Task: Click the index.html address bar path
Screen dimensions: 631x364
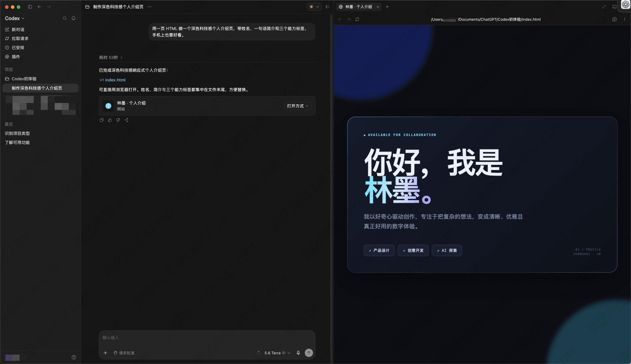Action: (485, 19)
